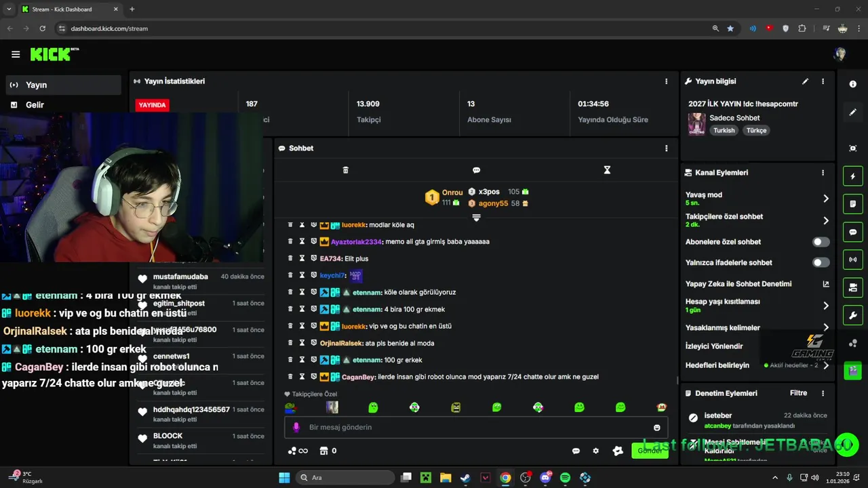Screen dimensions: 868x488
Task: Open Yayın İstatistikleri options menu
Action: pyautogui.click(x=666, y=81)
